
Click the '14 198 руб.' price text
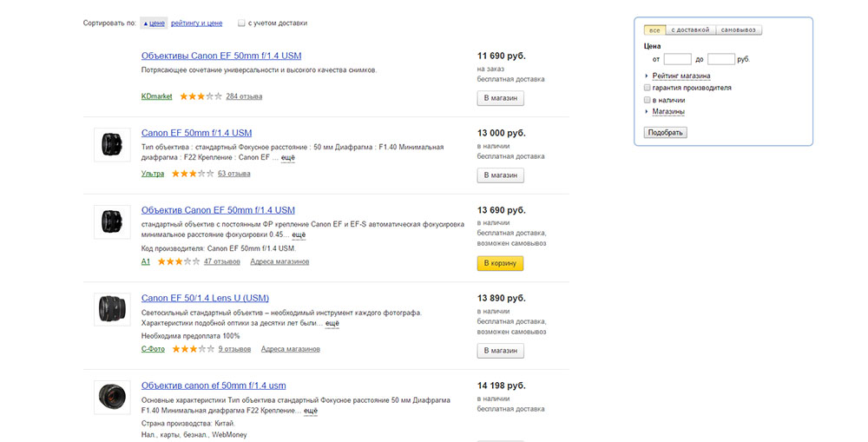[x=502, y=386]
